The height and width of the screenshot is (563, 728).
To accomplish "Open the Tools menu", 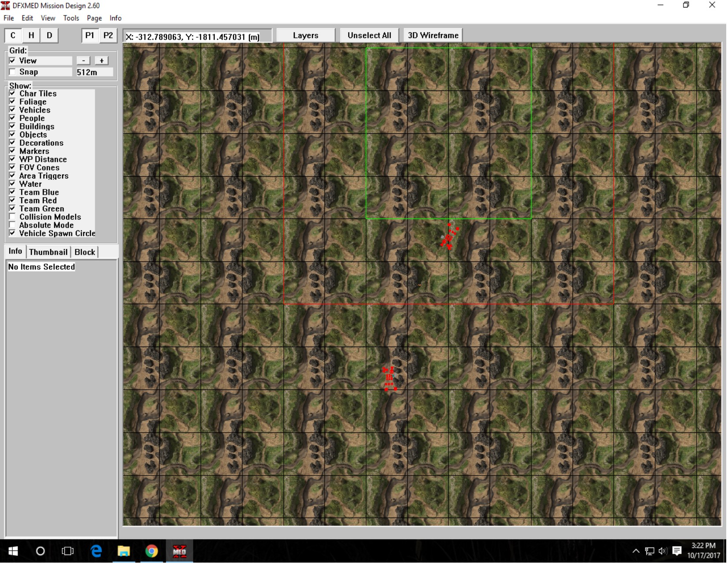I will (71, 18).
